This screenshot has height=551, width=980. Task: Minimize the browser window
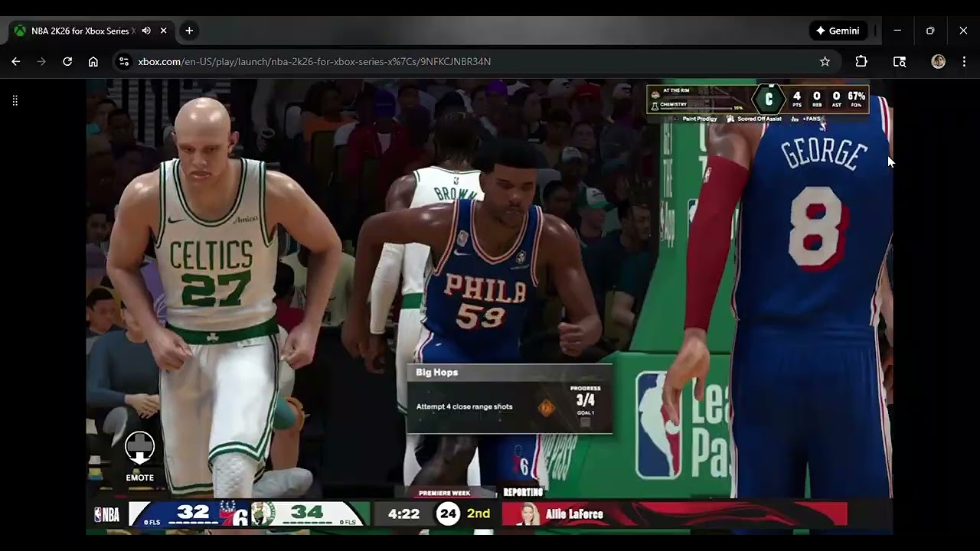897,31
